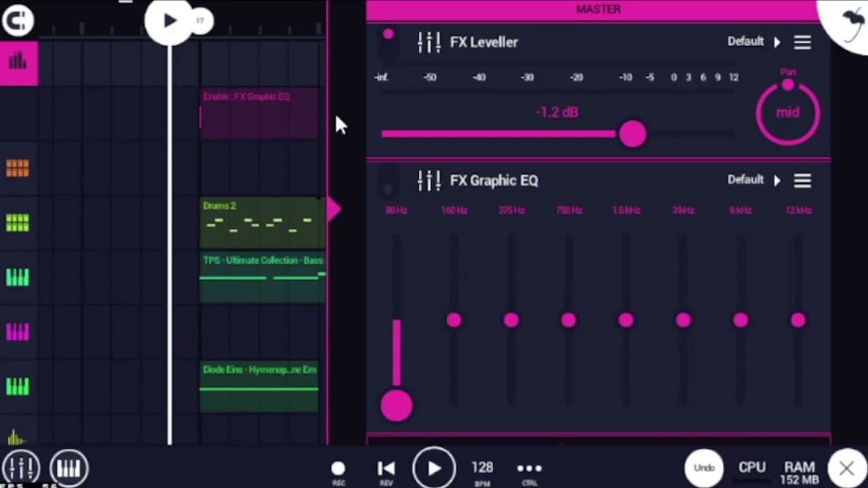Advance FX Leveller preset arrow
Image resolution: width=868 pixels, height=488 pixels.
click(x=777, y=42)
